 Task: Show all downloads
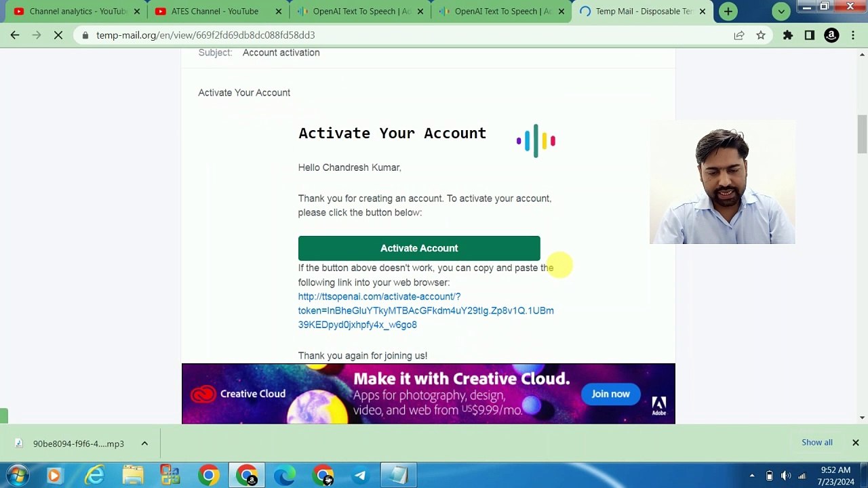coord(816,443)
